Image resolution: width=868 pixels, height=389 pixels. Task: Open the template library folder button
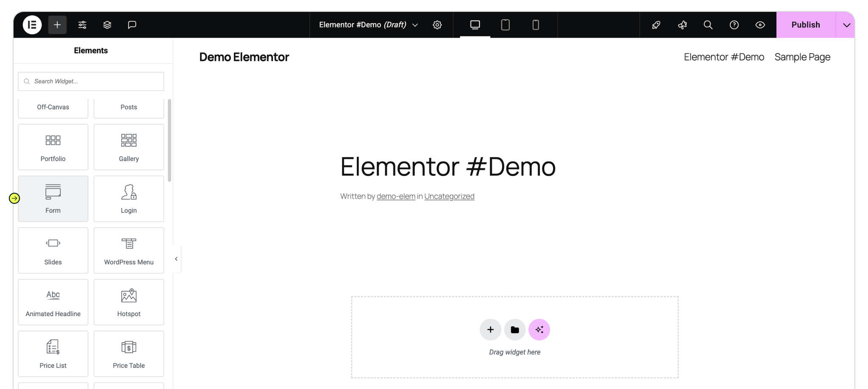point(515,330)
